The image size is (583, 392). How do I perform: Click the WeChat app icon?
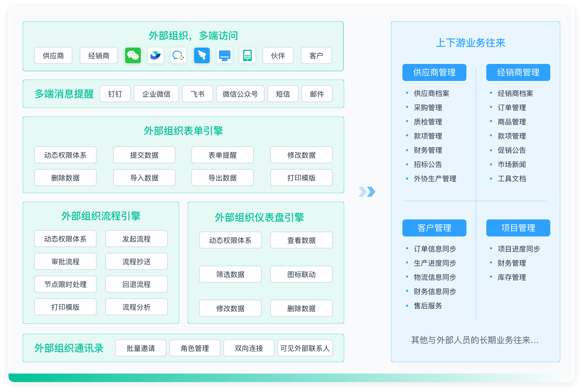tap(132, 55)
